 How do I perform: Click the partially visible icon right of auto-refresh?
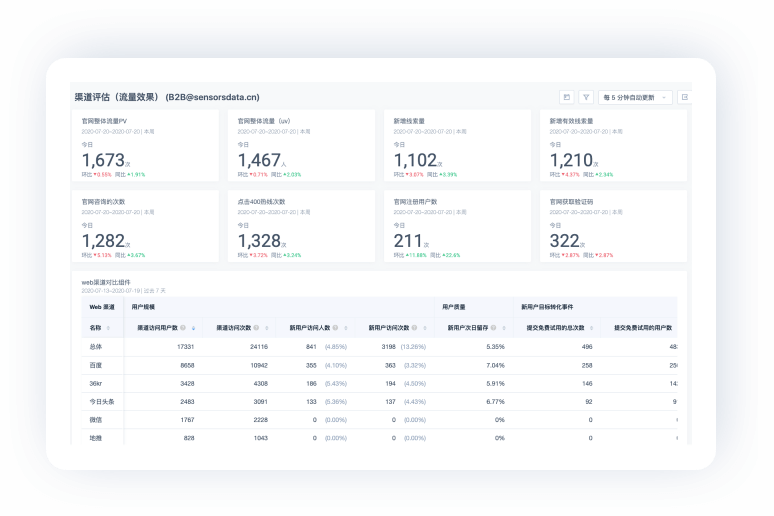click(685, 97)
